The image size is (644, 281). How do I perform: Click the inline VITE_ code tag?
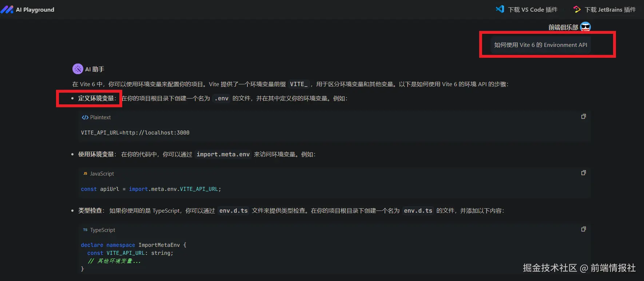pos(299,84)
